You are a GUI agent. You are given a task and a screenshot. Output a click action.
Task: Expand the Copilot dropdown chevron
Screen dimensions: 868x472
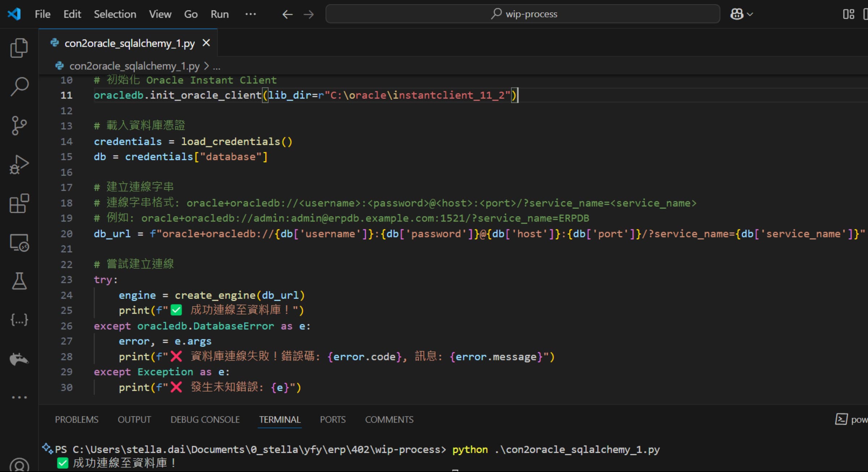tap(750, 14)
